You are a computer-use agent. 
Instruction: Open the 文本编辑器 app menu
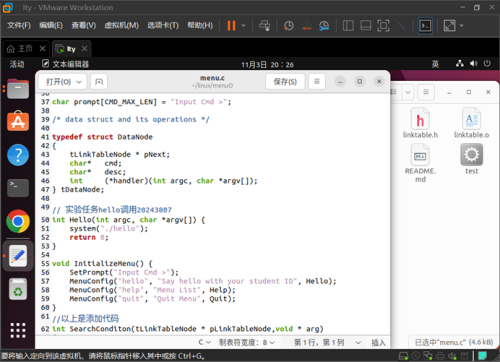click(65, 64)
